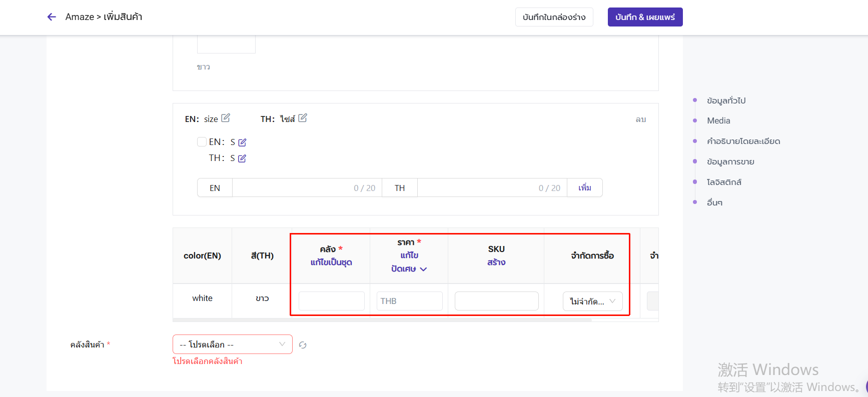
Task: Open the โลจิสติกส์ section
Action: pyautogui.click(x=724, y=182)
